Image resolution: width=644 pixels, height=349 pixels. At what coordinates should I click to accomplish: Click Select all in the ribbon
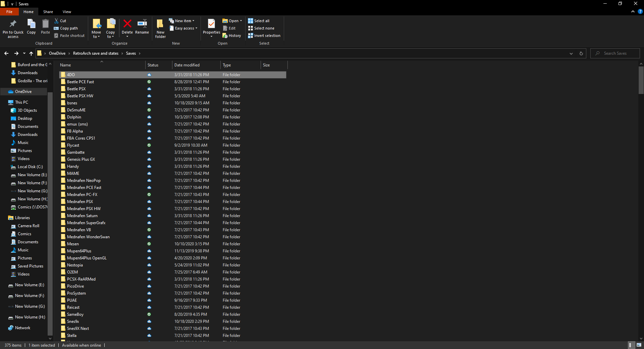pos(259,21)
